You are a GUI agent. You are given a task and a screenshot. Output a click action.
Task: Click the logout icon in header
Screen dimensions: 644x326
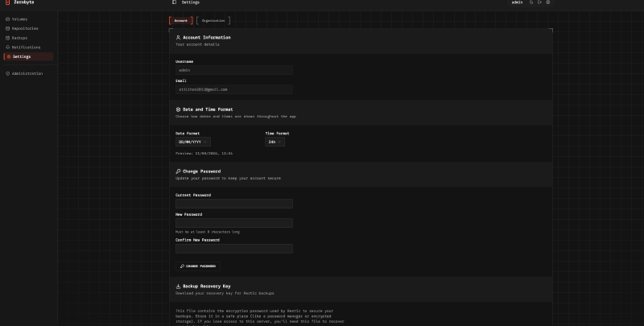(x=539, y=2)
